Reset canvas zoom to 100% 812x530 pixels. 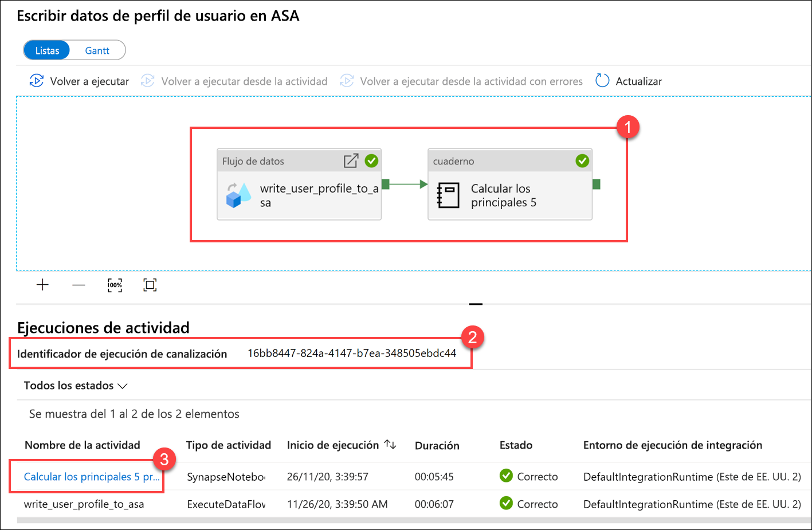click(x=115, y=285)
